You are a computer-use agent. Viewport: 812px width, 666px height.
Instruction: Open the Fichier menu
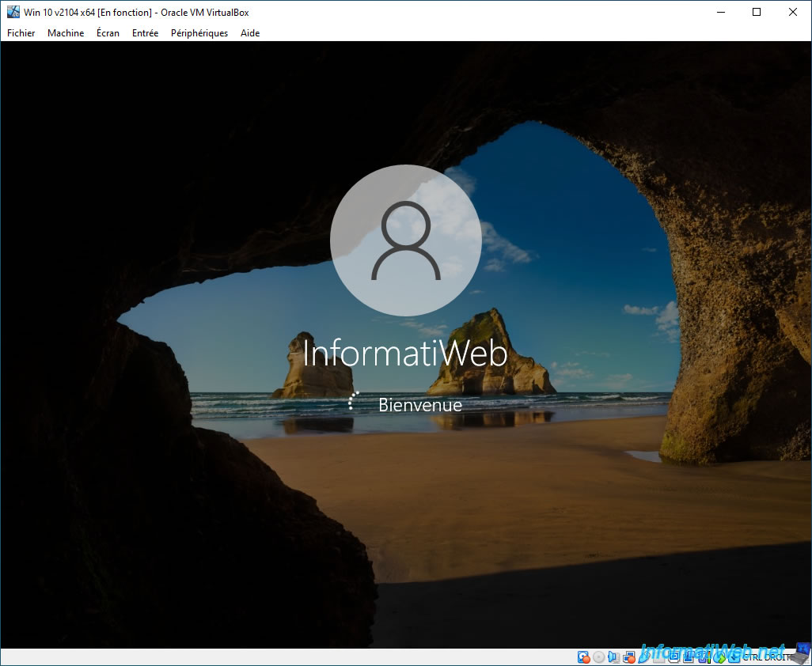tap(21, 33)
